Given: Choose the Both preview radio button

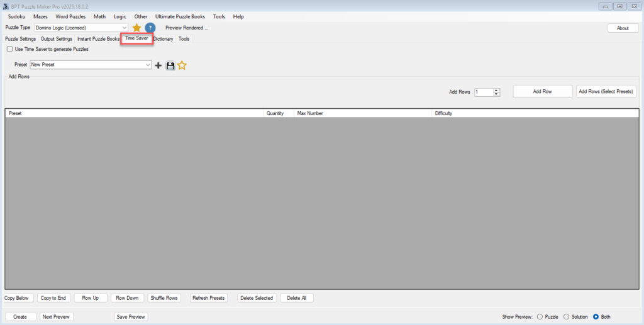Looking at the screenshot, I should coord(596,317).
